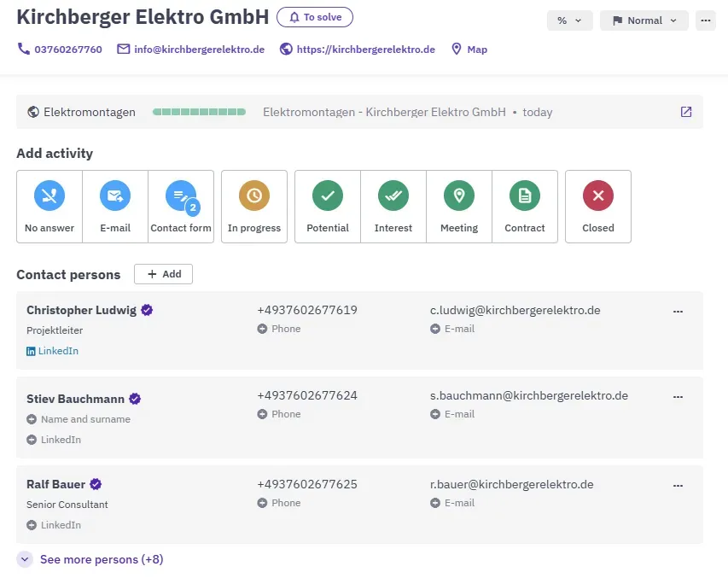Screen dimensions: 728x578
Task: Call company phone 03760267760
Action: [x=60, y=50]
